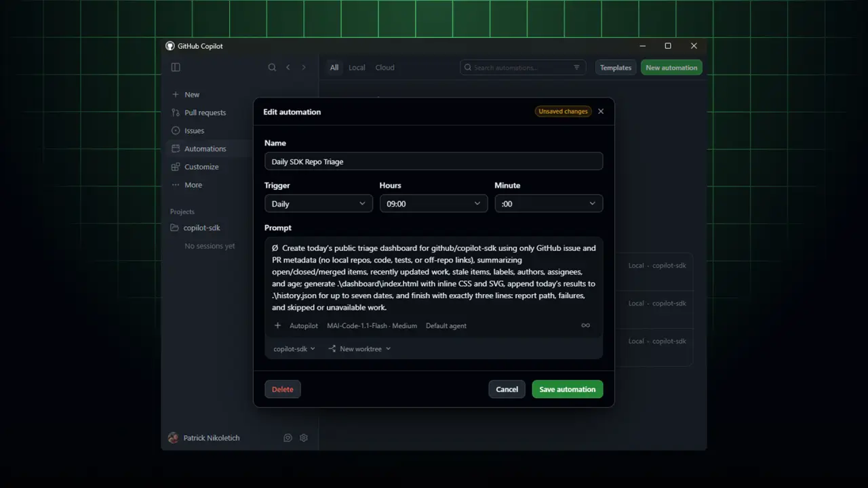The image size is (868, 488).
Task: Click the Default agent selector
Action: coord(446,325)
